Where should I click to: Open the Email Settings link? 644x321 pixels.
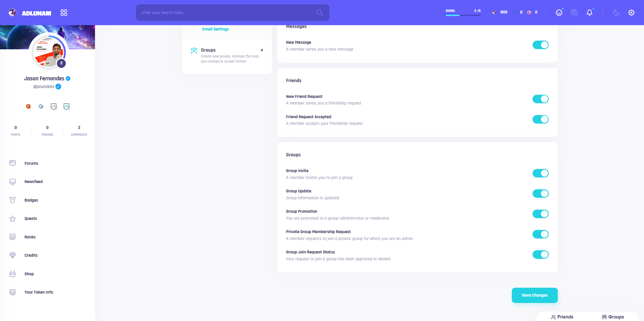point(215,29)
